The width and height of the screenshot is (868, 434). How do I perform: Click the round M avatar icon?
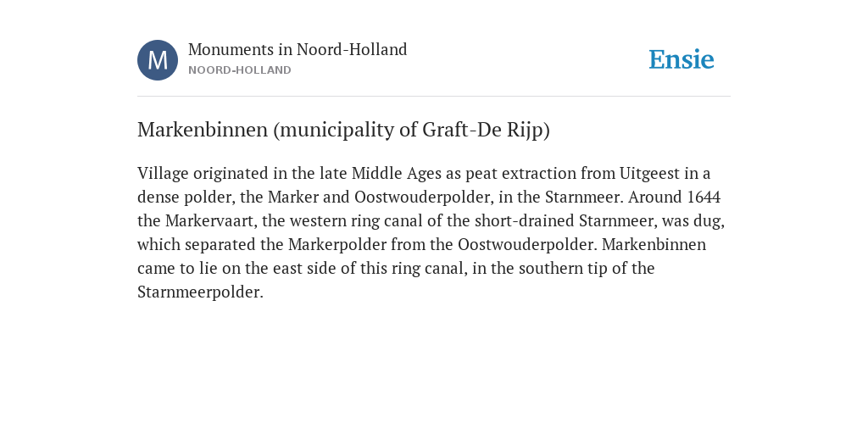pyautogui.click(x=158, y=60)
